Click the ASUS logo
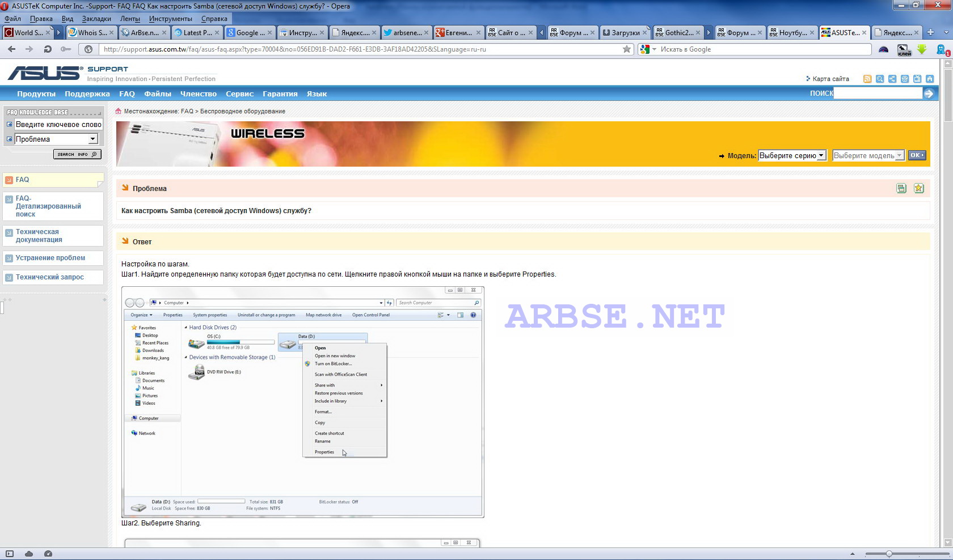 [45, 73]
